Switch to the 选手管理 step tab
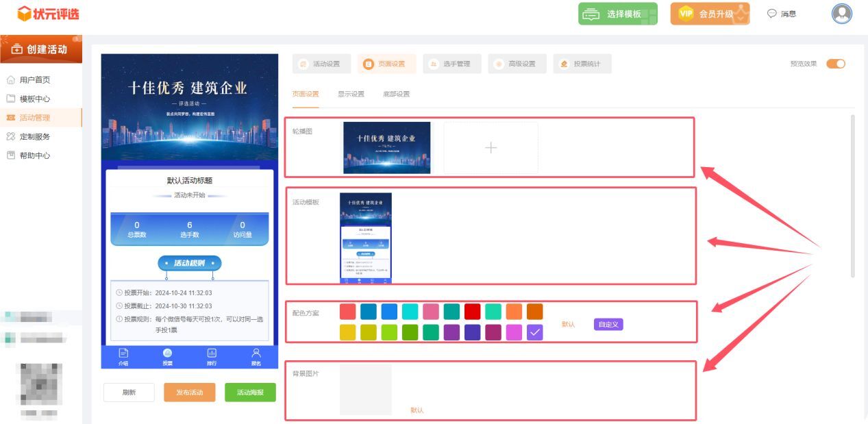This screenshot has width=868, height=424. pyautogui.click(x=451, y=64)
